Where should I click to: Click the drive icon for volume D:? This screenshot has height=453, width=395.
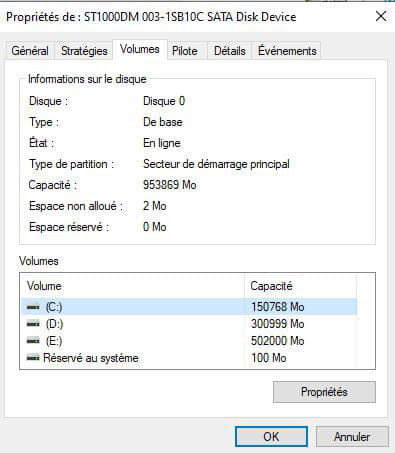coord(33,324)
